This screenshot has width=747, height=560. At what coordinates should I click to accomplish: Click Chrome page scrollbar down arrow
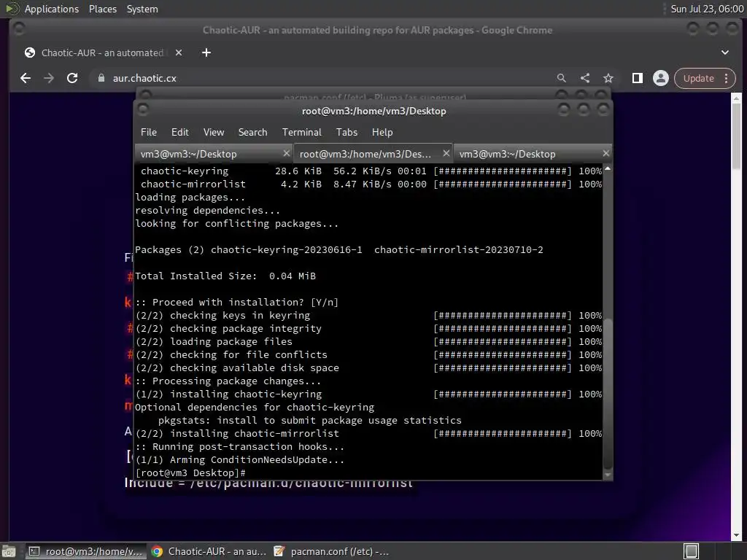tap(737, 535)
